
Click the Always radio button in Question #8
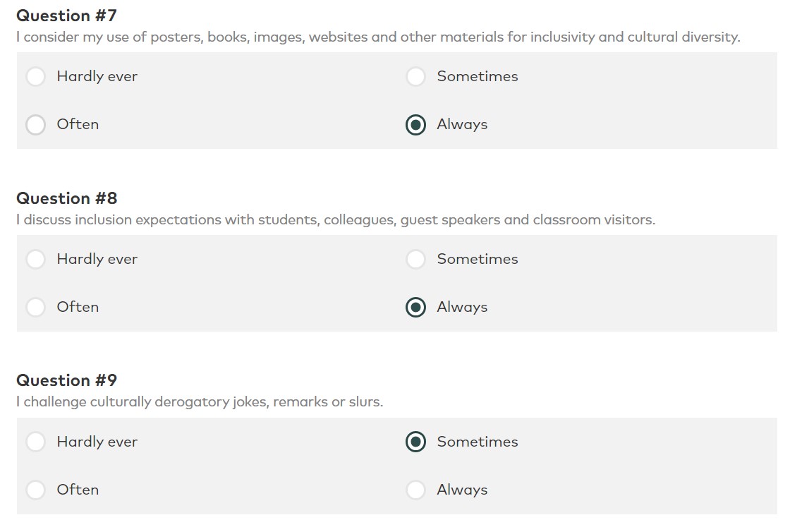[x=415, y=308]
